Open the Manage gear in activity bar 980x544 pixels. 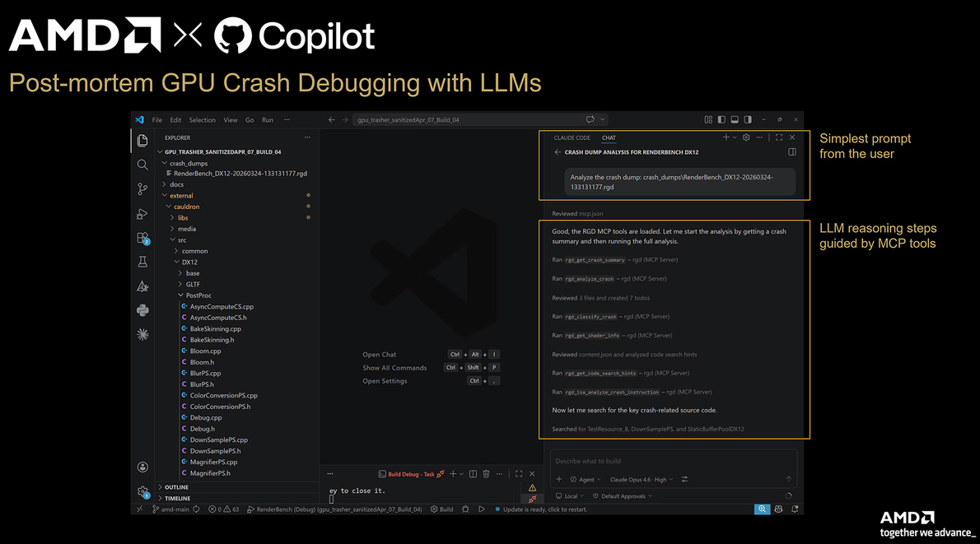coord(142,492)
